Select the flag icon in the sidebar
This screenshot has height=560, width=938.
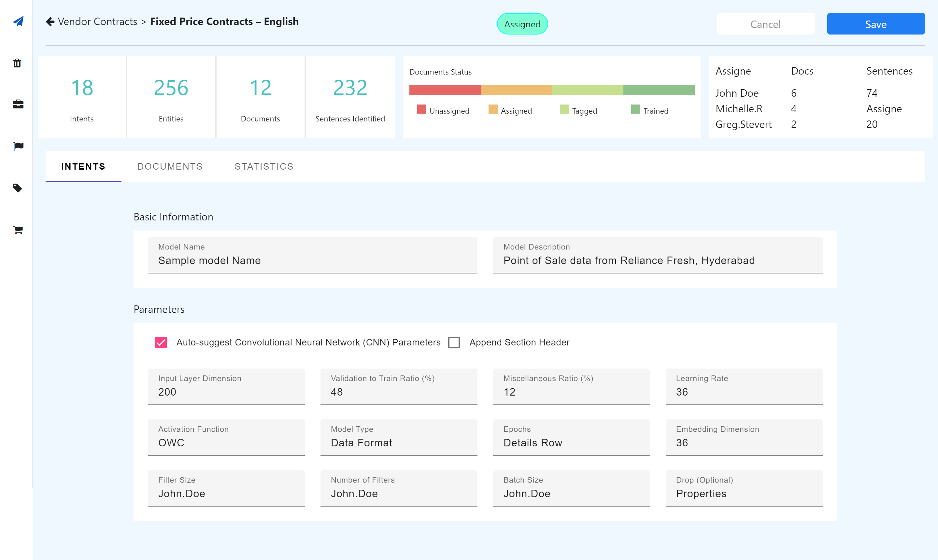(17, 146)
